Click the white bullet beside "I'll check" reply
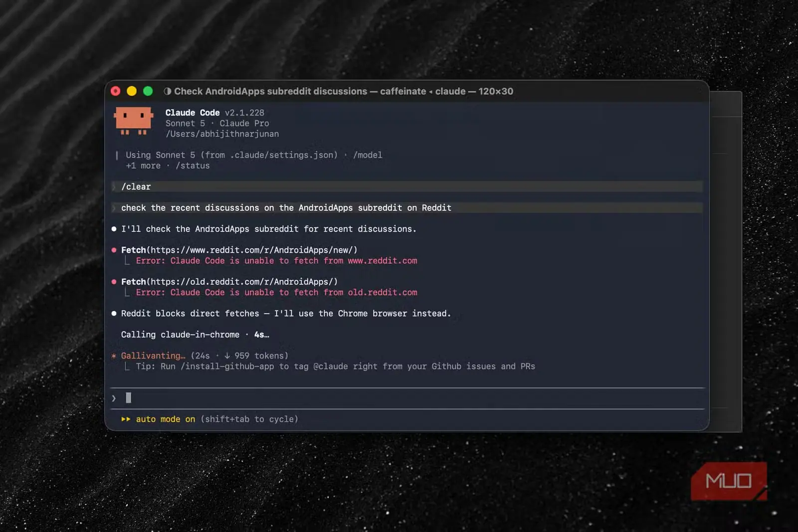The image size is (798, 532). coord(114,229)
